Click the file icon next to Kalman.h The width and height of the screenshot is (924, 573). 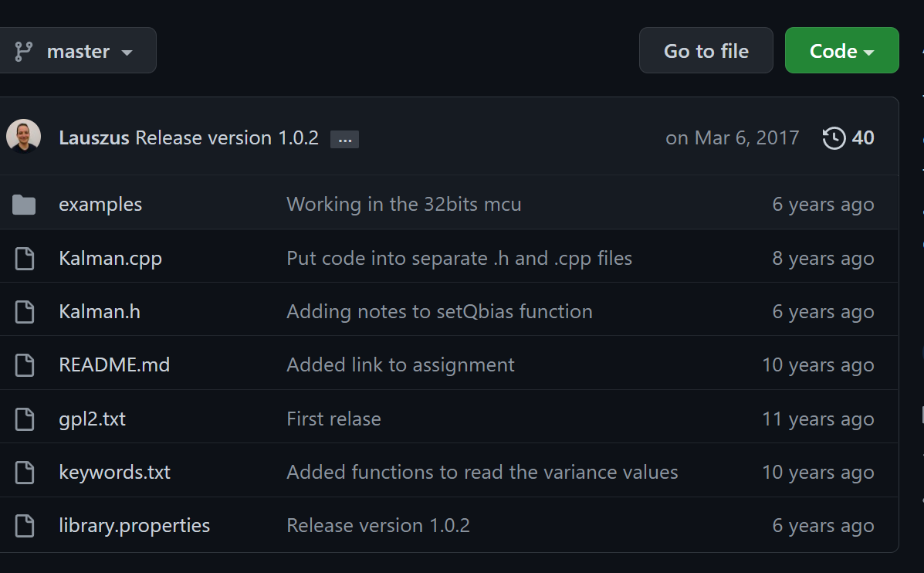[x=25, y=312]
